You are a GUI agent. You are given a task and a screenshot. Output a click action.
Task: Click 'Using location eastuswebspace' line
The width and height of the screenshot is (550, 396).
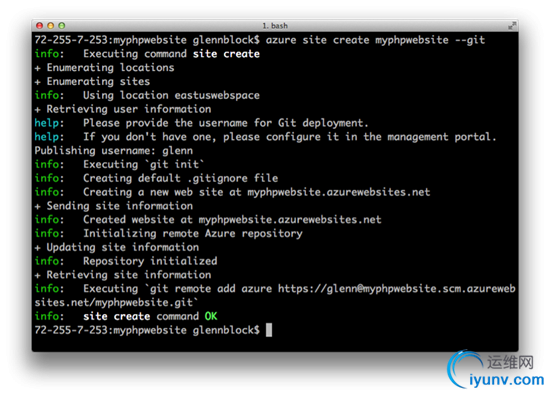coord(147,95)
